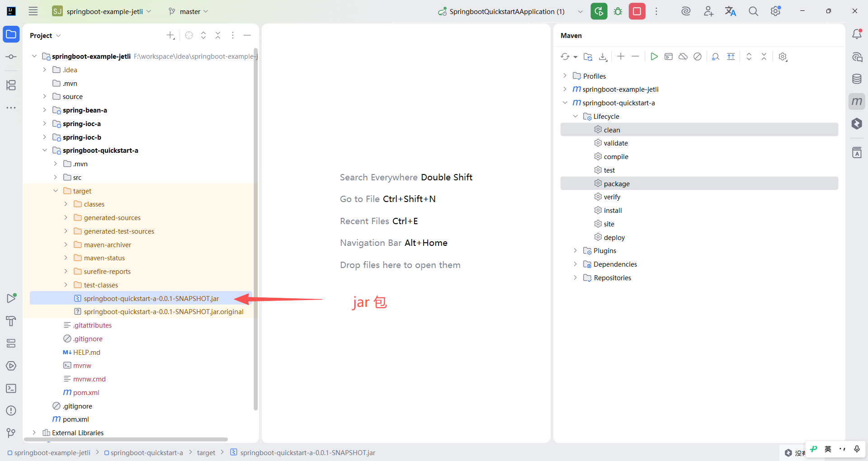
Task: Collapse all in Maven panel
Action: pyautogui.click(x=764, y=56)
